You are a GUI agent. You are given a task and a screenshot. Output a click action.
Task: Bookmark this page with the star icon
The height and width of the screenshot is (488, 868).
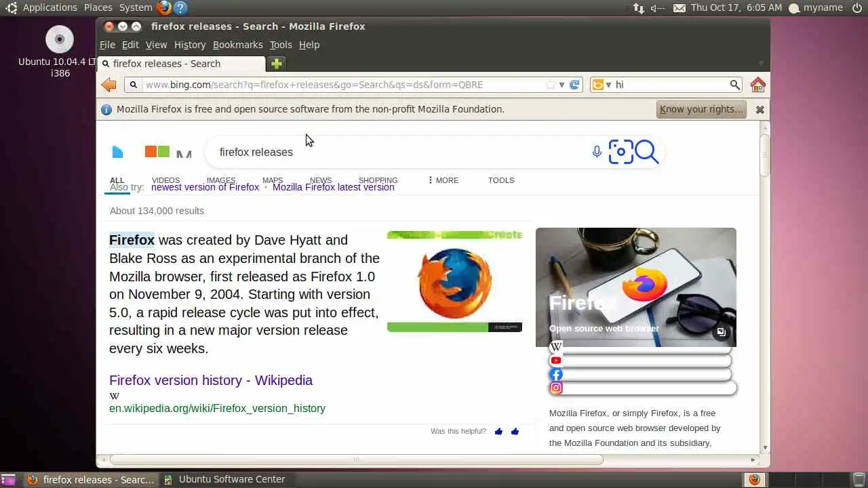551,85
